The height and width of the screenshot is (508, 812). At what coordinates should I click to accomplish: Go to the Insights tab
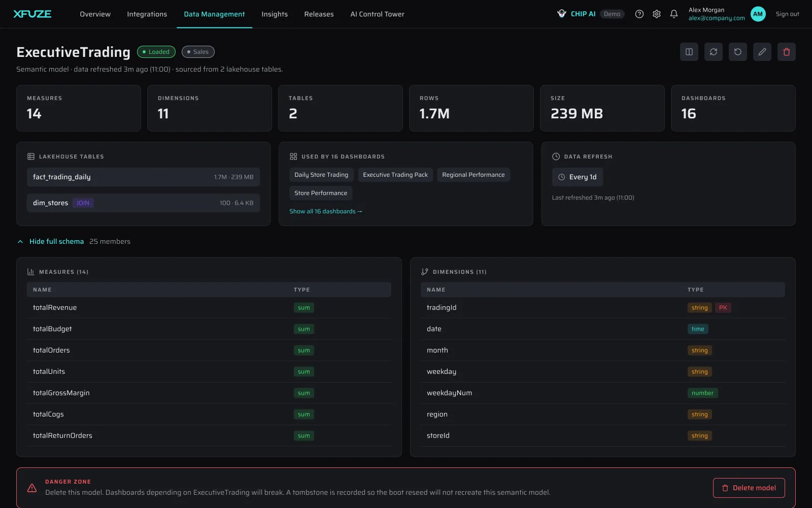coord(275,14)
